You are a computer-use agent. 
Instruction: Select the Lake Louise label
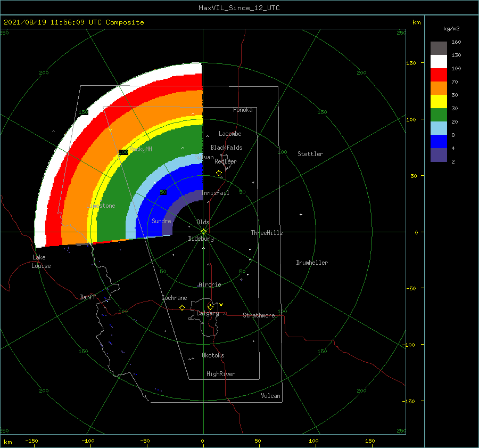(41, 262)
